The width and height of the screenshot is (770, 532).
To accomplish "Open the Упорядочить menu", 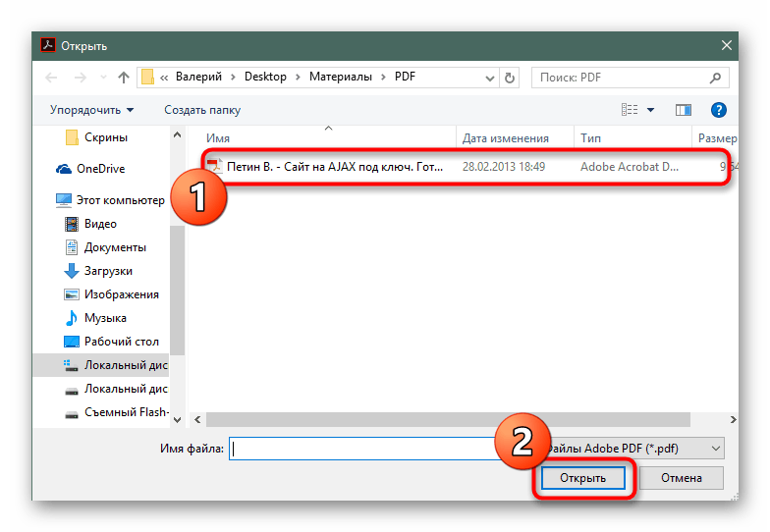I will point(91,110).
